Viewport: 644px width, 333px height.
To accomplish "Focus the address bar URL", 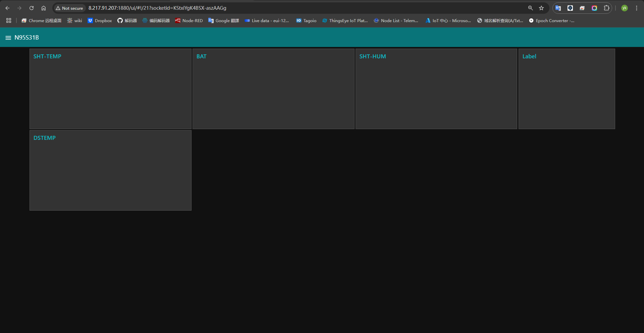I will [x=157, y=8].
